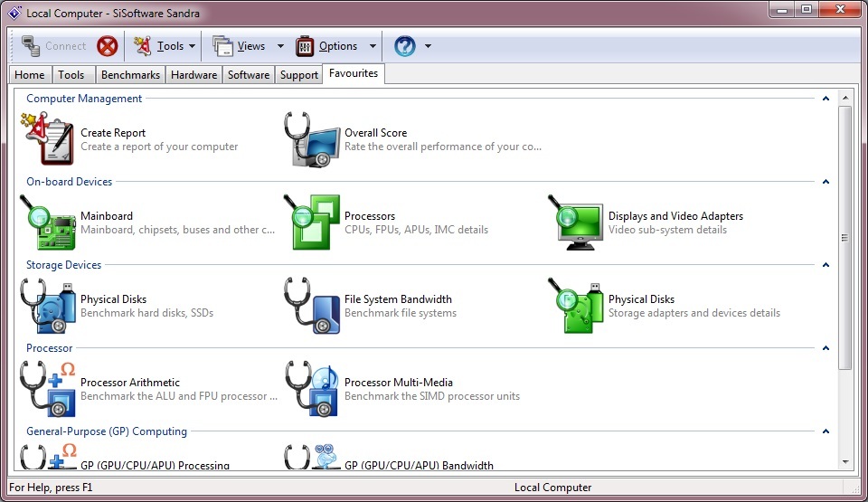Open the Mainboard information icon
This screenshot has height=502, width=868.
(48, 223)
